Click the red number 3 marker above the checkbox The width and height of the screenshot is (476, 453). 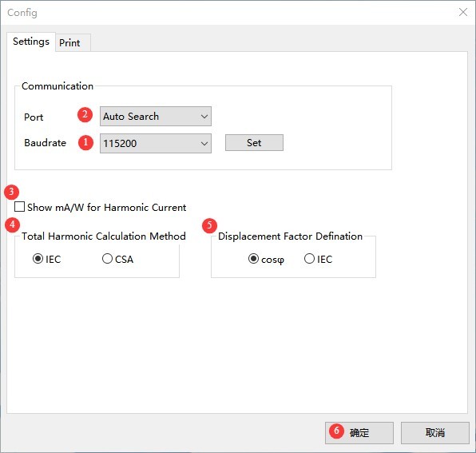click(11, 192)
